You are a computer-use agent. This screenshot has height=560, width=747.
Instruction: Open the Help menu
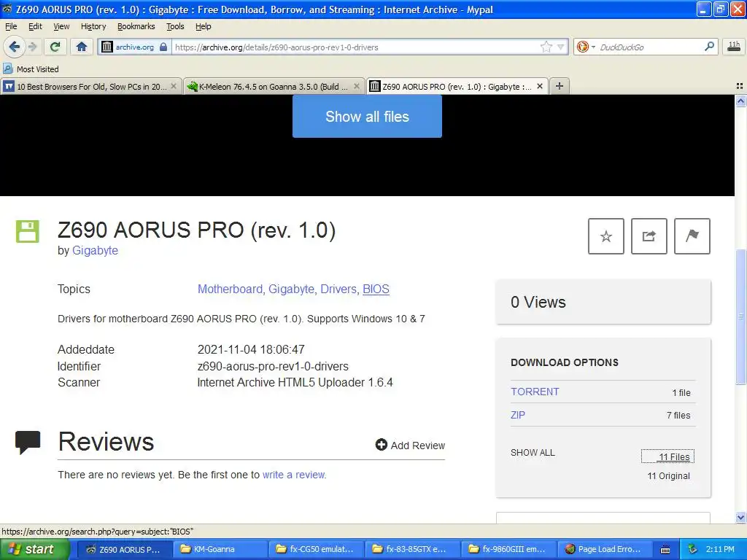pyautogui.click(x=204, y=26)
